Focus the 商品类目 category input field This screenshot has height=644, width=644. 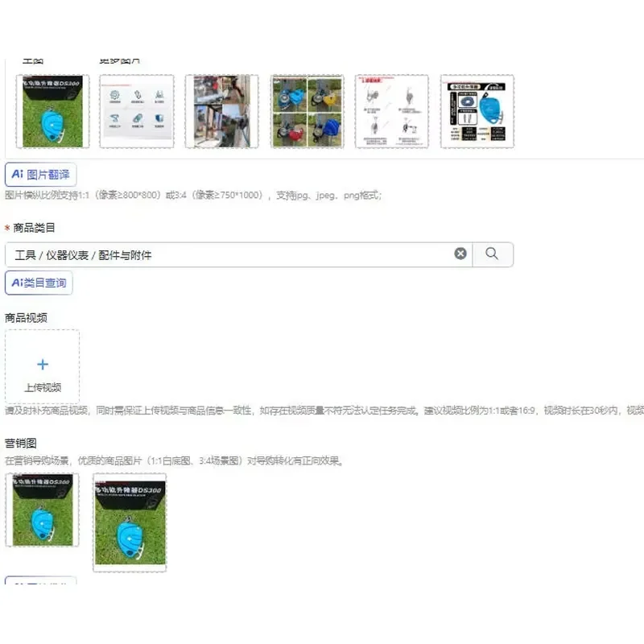point(238,254)
